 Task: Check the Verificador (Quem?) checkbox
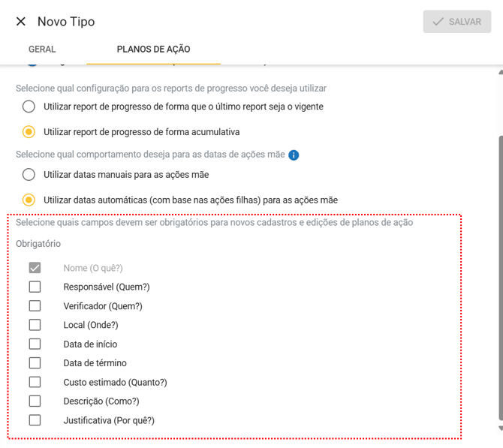pos(35,306)
